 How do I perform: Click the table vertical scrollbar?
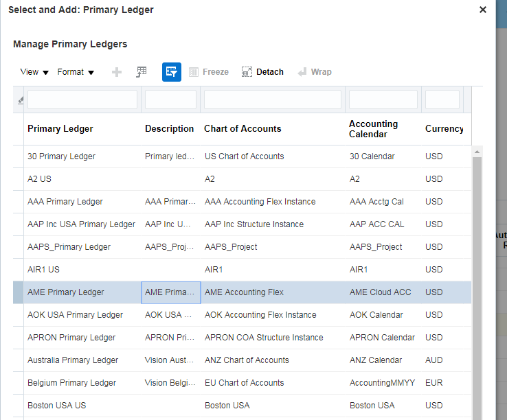coord(477,275)
